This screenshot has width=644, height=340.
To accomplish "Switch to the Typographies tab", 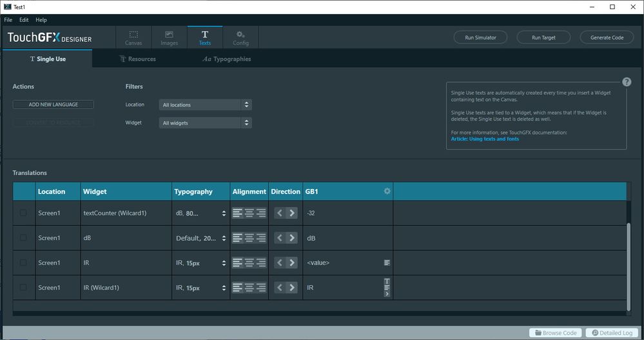I will [x=227, y=59].
